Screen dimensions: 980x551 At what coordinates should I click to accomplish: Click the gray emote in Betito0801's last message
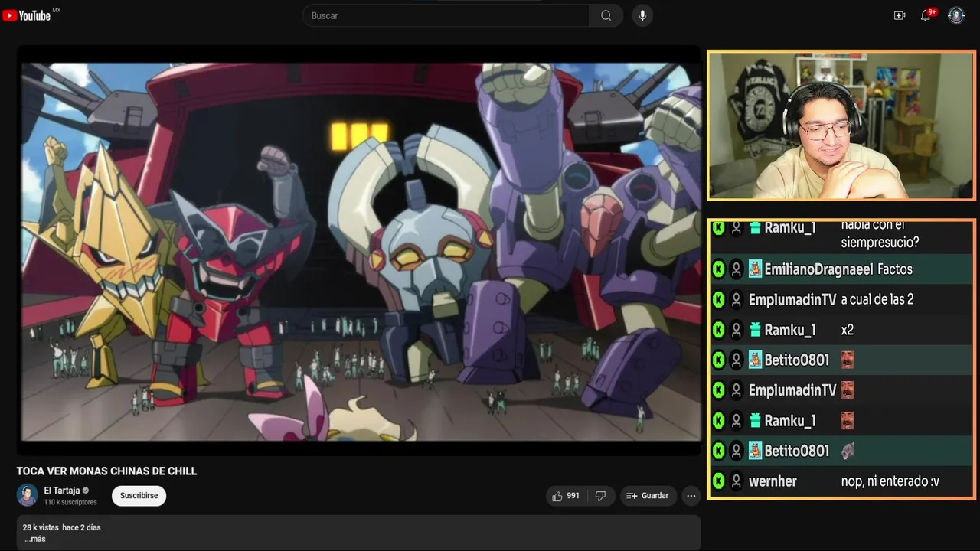(x=847, y=451)
